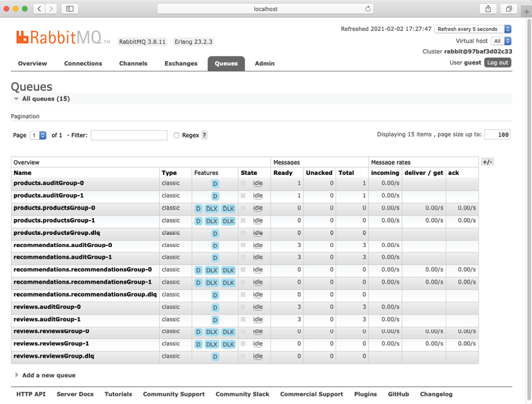Image resolution: width=532 pixels, height=404 pixels.
Task: Open the Safari share icon
Action: pyautogui.click(x=488, y=9)
